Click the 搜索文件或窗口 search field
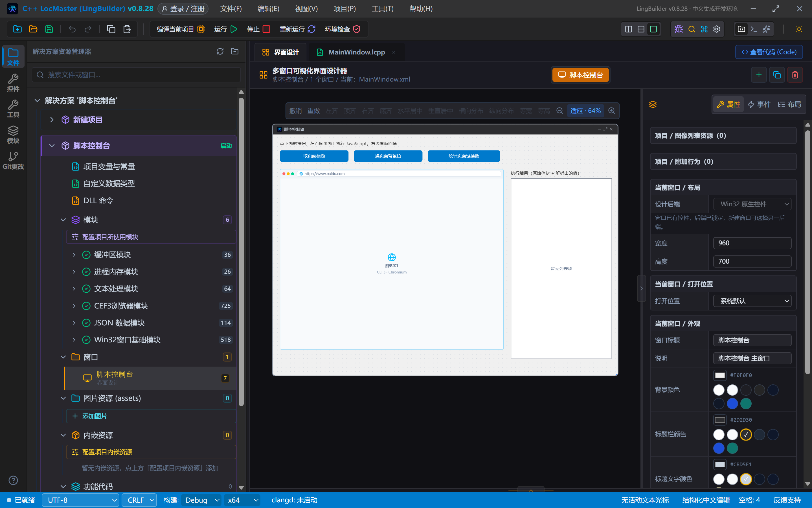 (x=136, y=75)
